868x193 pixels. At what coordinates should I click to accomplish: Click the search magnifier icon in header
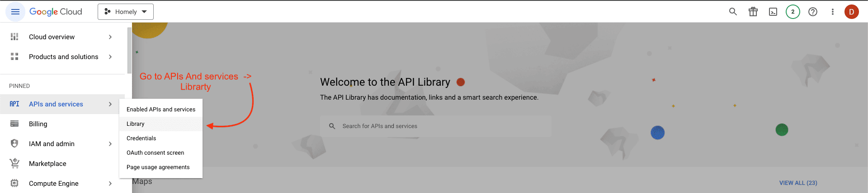click(733, 12)
